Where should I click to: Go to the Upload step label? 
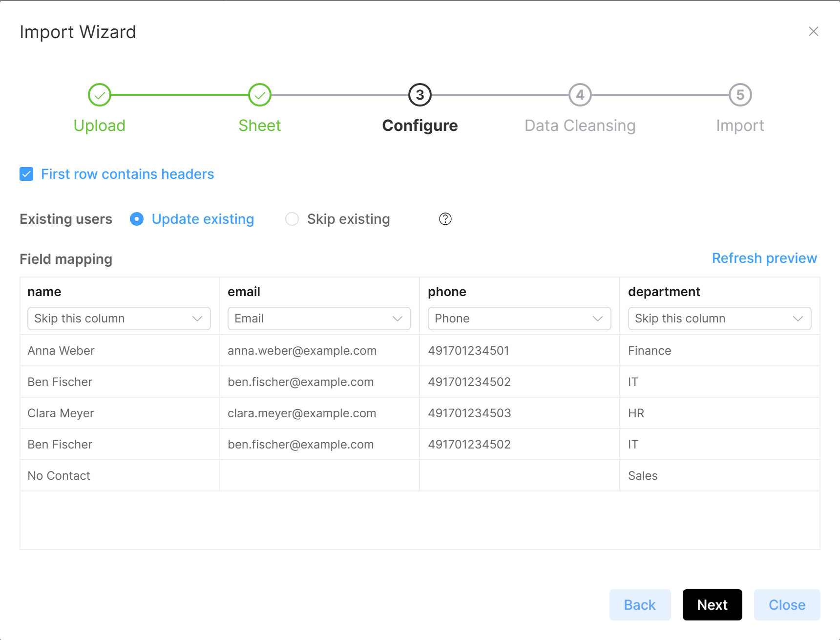click(x=100, y=126)
